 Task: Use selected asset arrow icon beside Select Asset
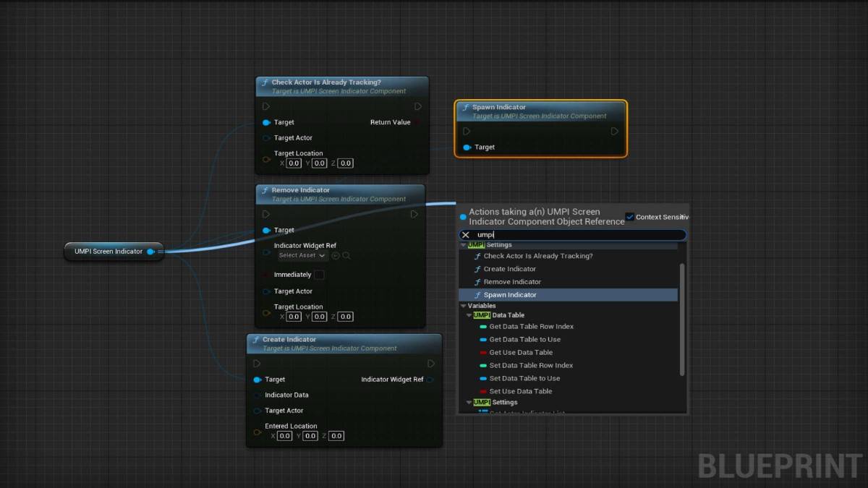[x=336, y=255]
